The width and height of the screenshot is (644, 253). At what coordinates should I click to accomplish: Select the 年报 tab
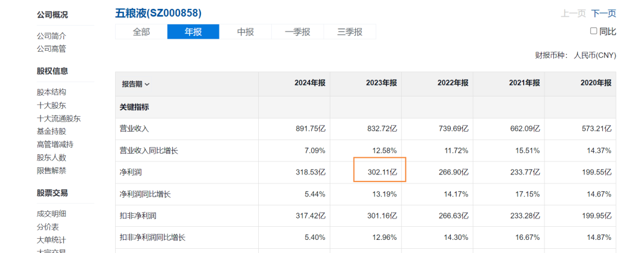pos(193,32)
